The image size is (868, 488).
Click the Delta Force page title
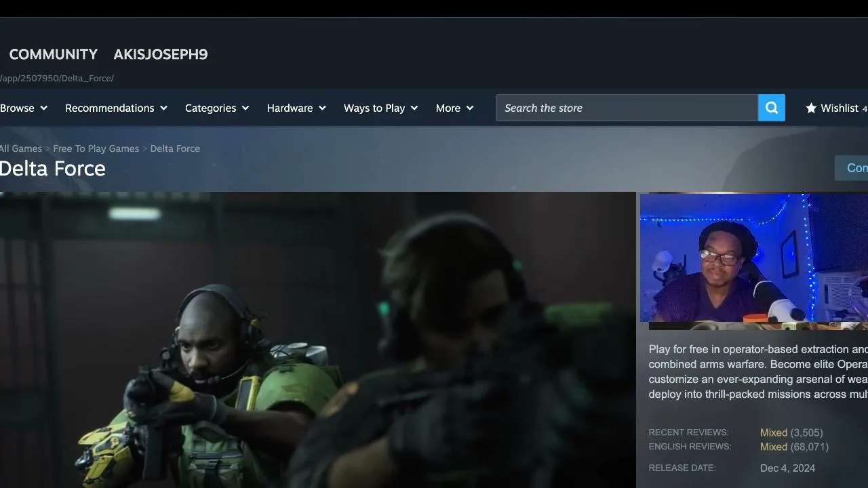[x=53, y=169]
